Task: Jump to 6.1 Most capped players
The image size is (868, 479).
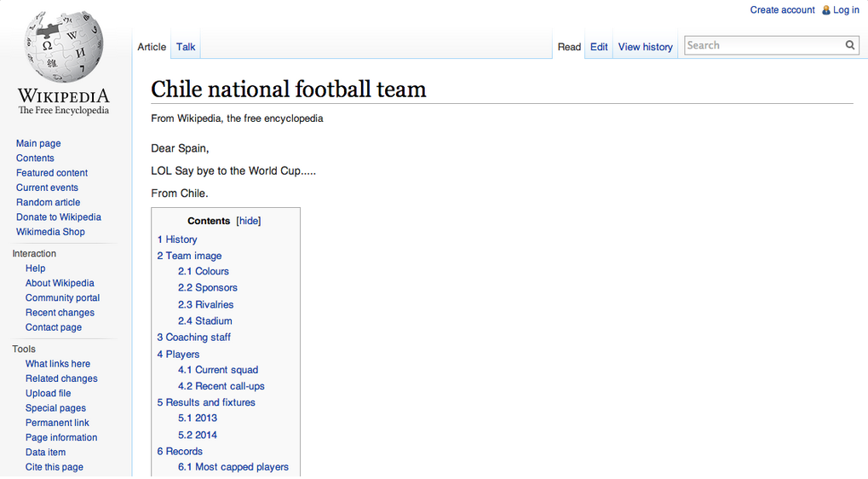Action: coord(233,467)
